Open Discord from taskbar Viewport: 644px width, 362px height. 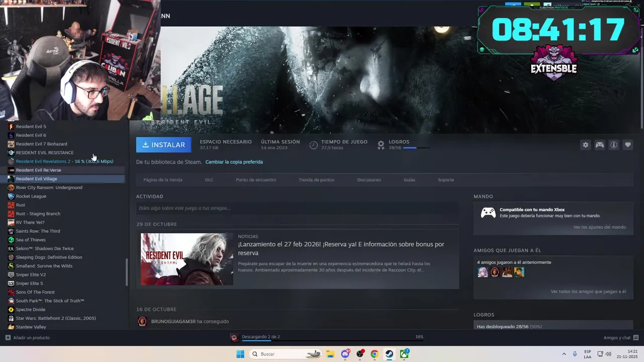tap(345, 354)
